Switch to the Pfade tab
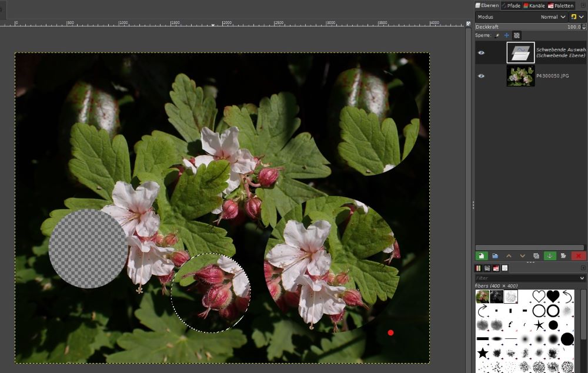 coord(510,5)
